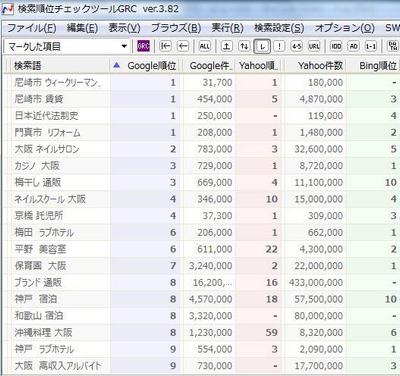Open the 実行(R) menu
Screen dimensions: 400x376
point(227,28)
